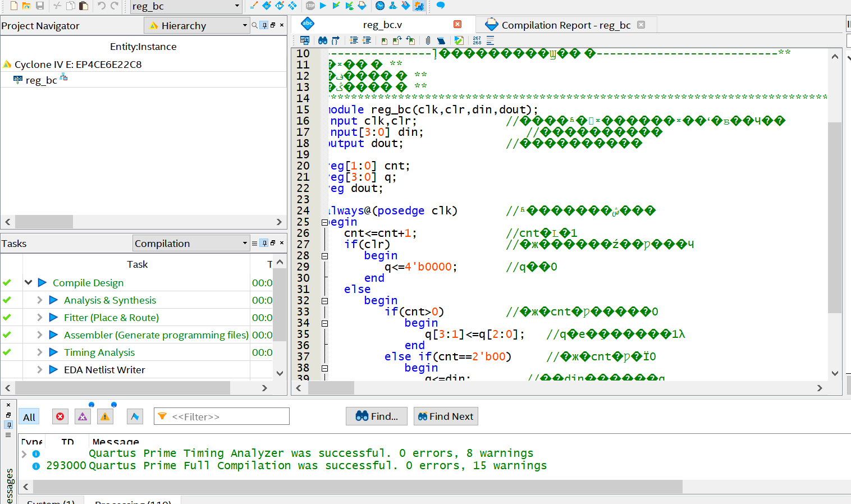This screenshot has width=851, height=504.
Task: Save the file with the floppy disk icon
Action: click(40, 6)
